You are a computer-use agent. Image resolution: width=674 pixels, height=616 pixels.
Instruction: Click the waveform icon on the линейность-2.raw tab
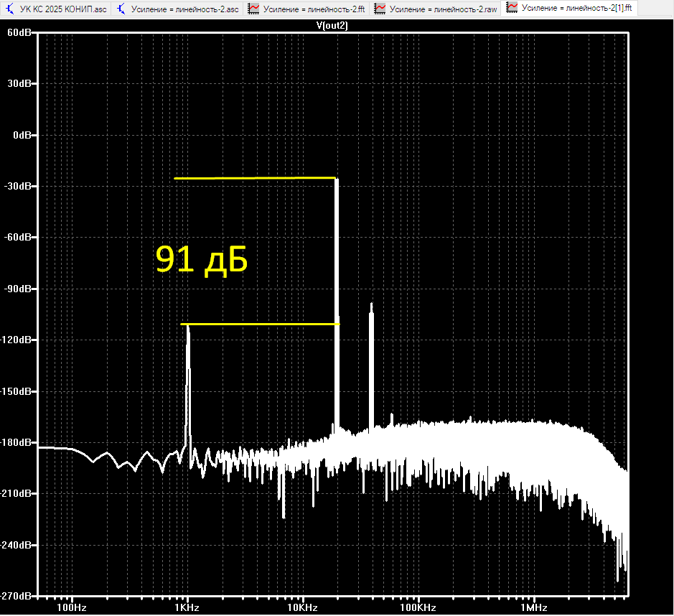pos(380,9)
